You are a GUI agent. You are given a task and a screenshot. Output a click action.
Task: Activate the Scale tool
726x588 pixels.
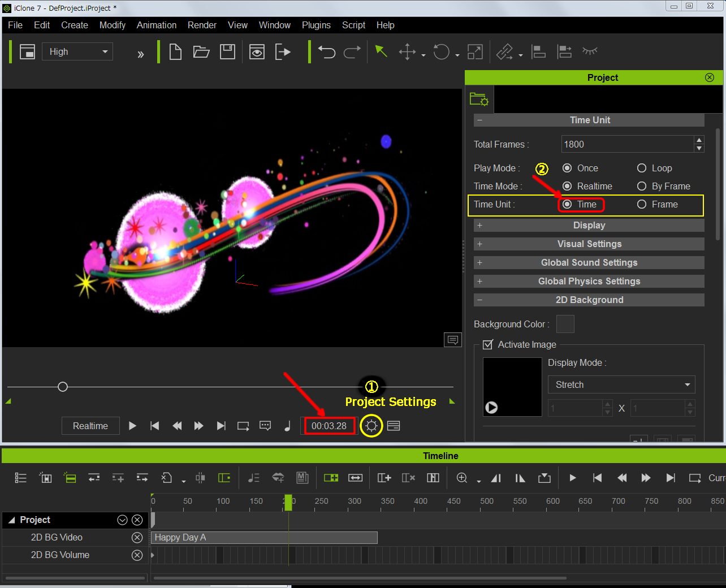point(475,52)
